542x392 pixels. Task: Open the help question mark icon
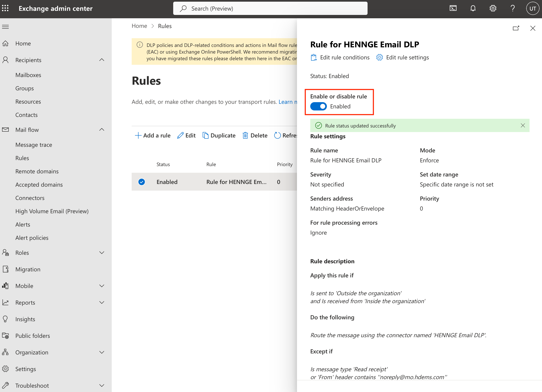512,8
